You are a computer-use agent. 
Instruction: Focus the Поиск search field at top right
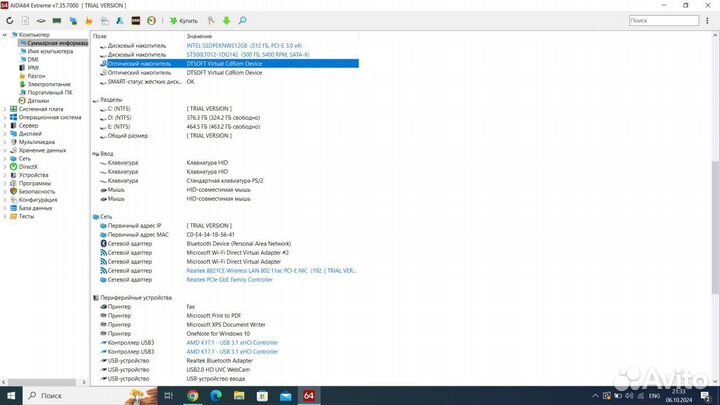pyautogui.click(x=664, y=21)
